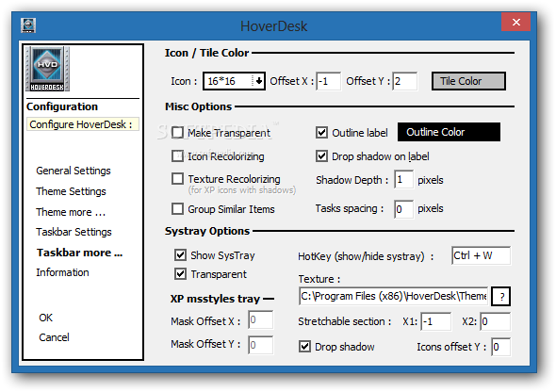Close the HoverDesk window
The width and height of the screenshot is (556, 392).
click(x=515, y=22)
